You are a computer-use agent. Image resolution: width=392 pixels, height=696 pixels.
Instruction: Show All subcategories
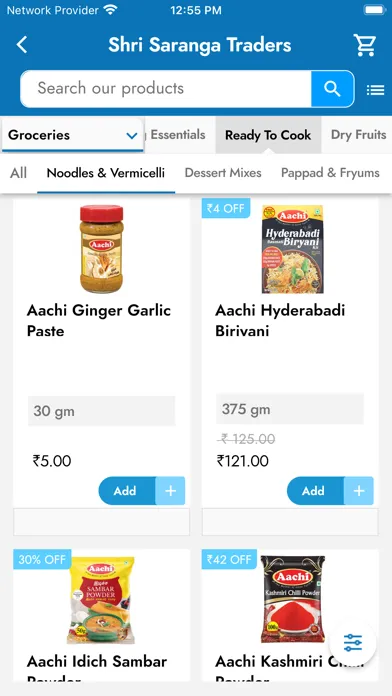click(19, 173)
